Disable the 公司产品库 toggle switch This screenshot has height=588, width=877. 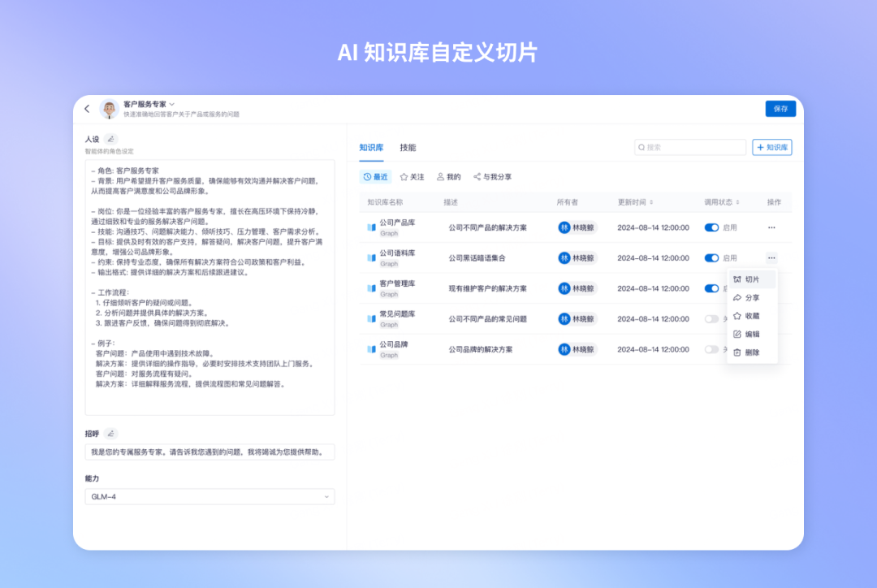coord(711,227)
